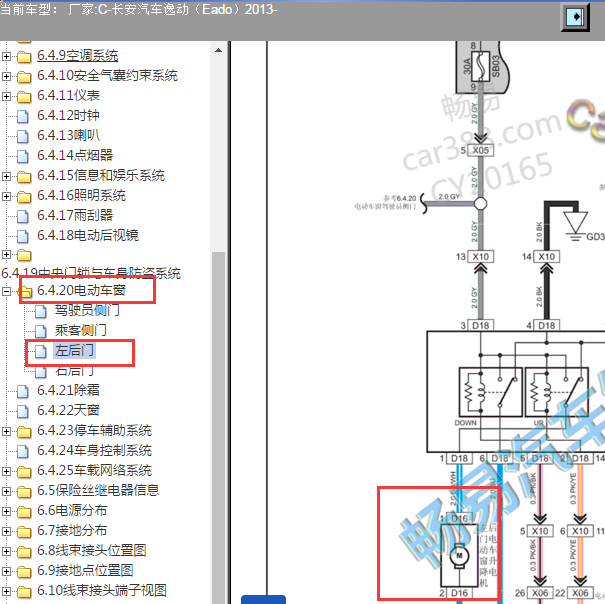Expand the 6.4.25车载网络系统 node
Viewport: 605px width, 604px height.
(6, 471)
